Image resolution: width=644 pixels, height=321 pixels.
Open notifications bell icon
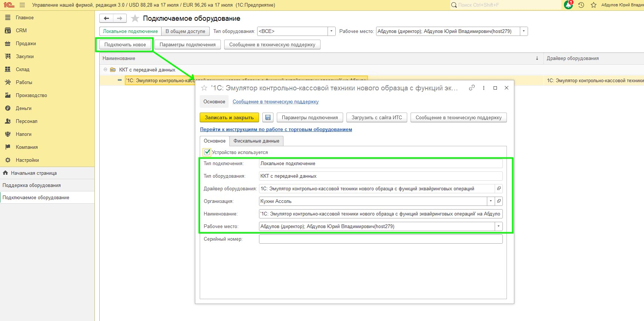point(568,5)
